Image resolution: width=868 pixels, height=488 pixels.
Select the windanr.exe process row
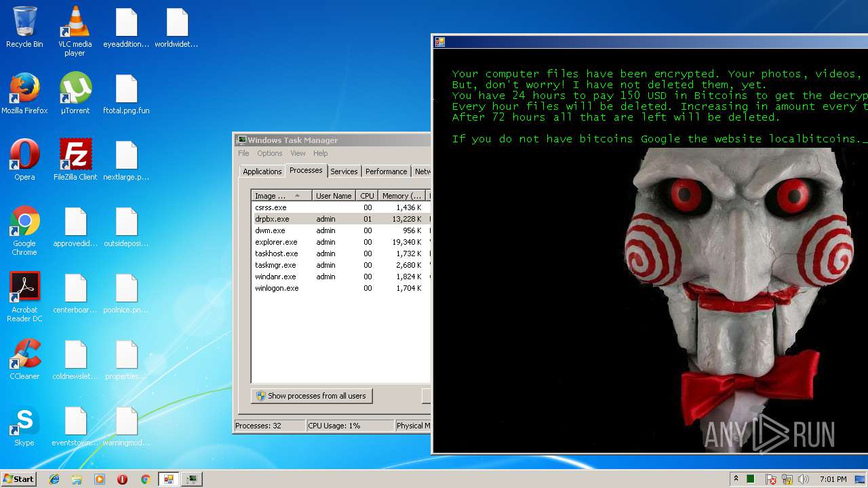tap(341, 277)
